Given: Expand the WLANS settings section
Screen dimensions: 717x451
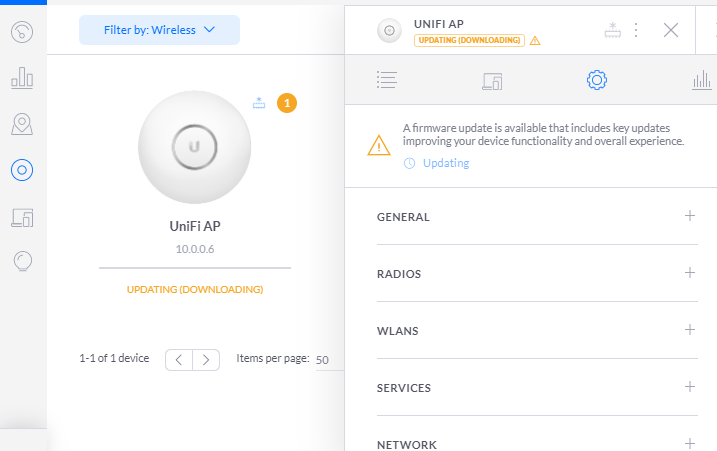Looking at the screenshot, I should (689, 330).
